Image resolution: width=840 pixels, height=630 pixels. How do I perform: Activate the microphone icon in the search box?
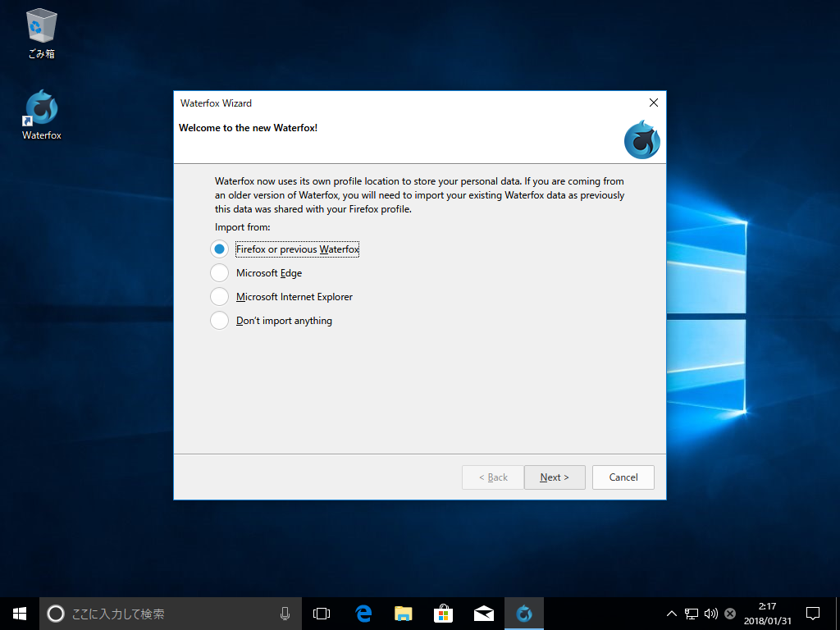tap(285, 614)
